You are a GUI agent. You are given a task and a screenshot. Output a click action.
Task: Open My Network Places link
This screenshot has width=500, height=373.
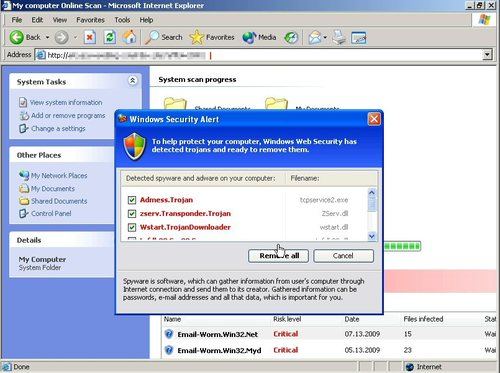[x=59, y=175]
